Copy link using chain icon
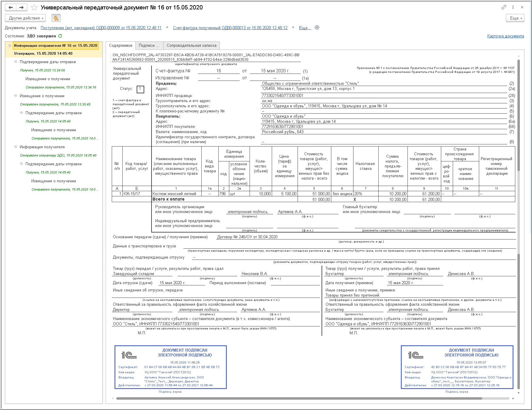Image resolution: width=532 pixels, height=410 pixels. click(504, 7)
